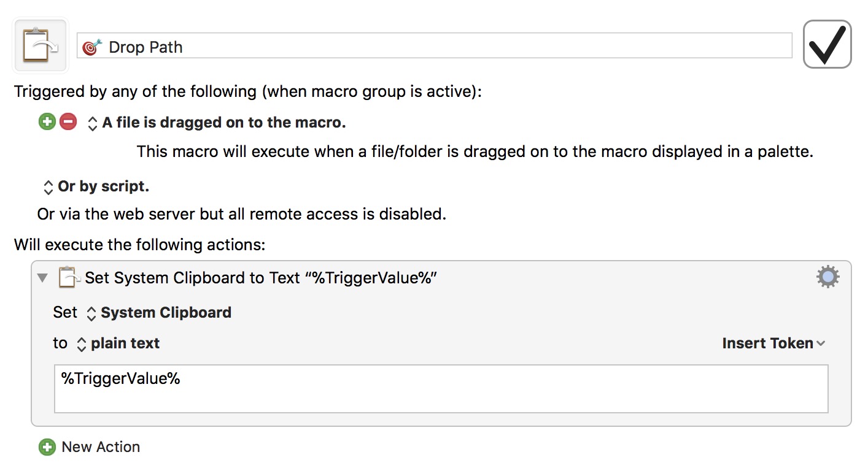Change the plain text format popup
868x471 pixels.
[x=118, y=343]
